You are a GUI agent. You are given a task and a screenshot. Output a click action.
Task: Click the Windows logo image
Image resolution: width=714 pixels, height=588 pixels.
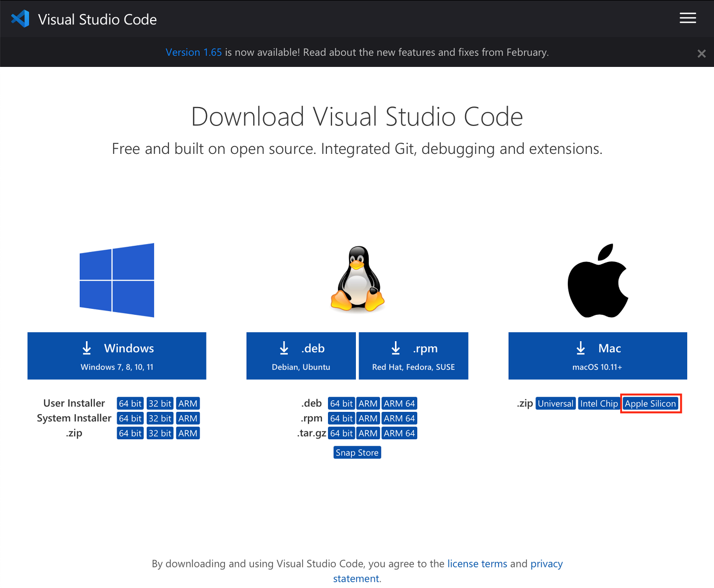(x=117, y=280)
